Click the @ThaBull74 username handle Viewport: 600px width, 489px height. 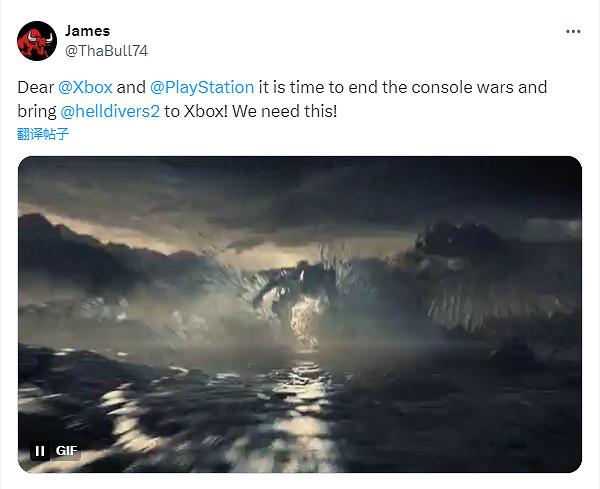pos(106,51)
